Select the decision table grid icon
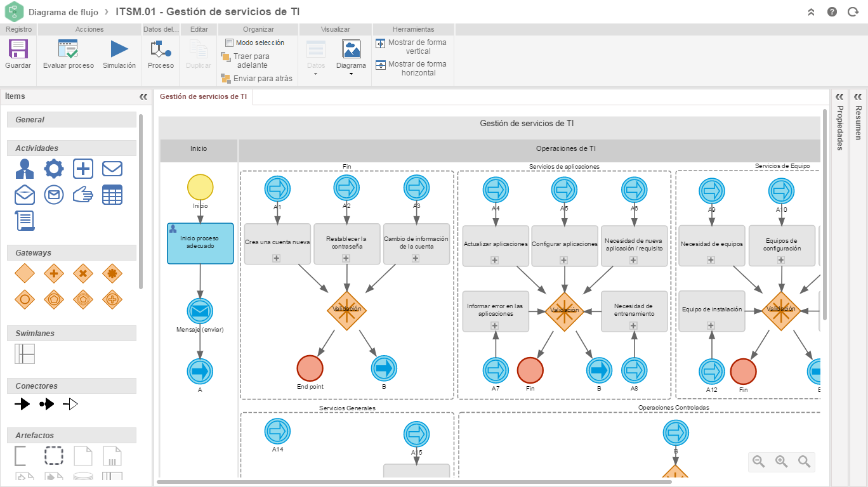The height and width of the screenshot is (487, 868). [112, 195]
